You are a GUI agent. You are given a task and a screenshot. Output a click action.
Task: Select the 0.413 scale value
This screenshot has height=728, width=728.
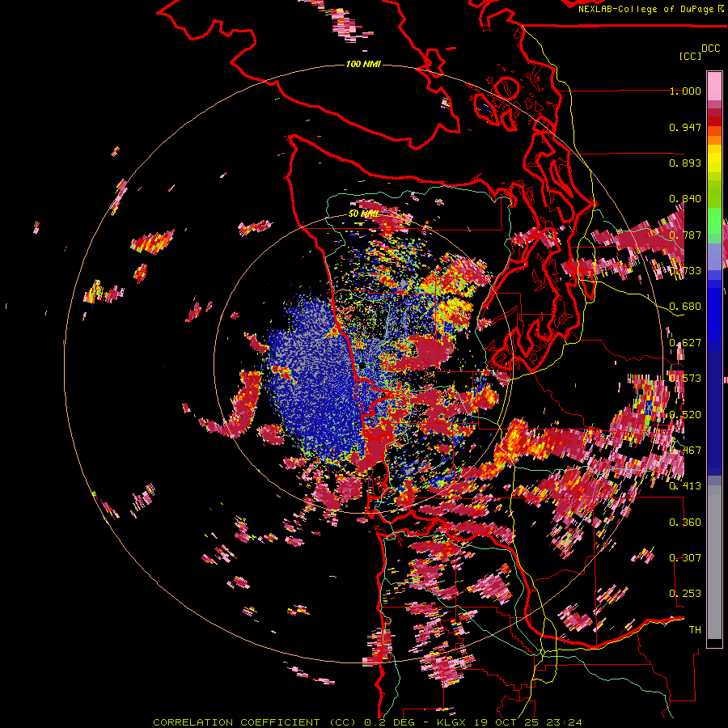(685, 486)
